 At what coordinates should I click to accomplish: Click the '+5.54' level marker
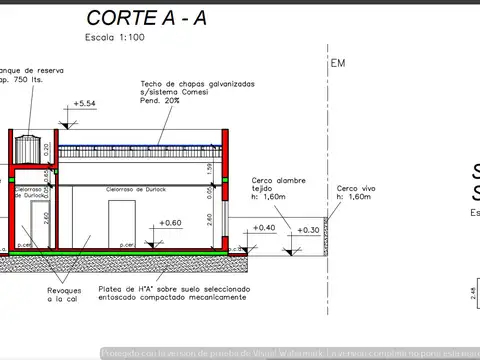(84, 104)
